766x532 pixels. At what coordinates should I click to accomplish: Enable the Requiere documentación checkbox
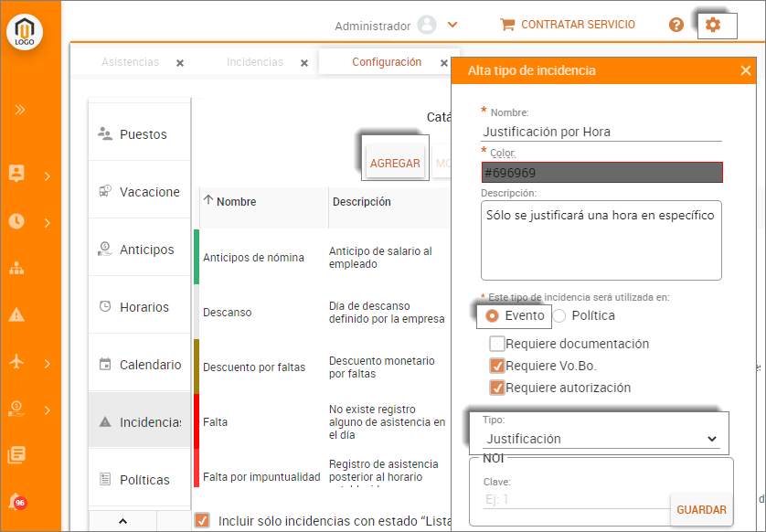click(x=497, y=344)
